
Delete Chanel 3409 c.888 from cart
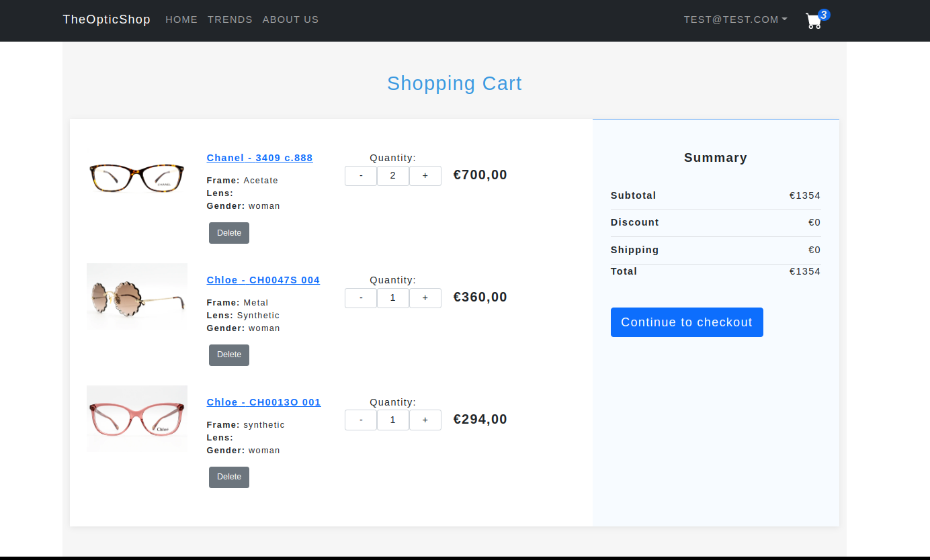tap(229, 233)
